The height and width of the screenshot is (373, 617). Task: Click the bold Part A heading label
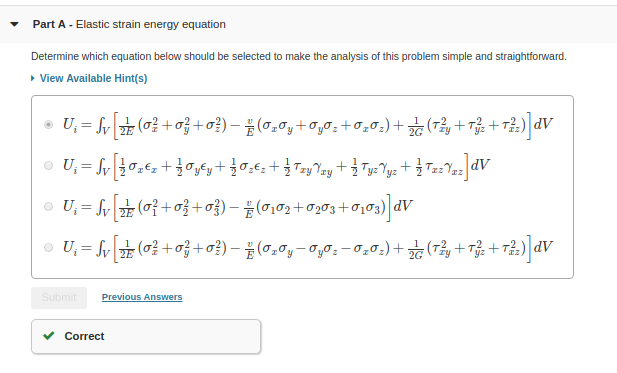49,24
